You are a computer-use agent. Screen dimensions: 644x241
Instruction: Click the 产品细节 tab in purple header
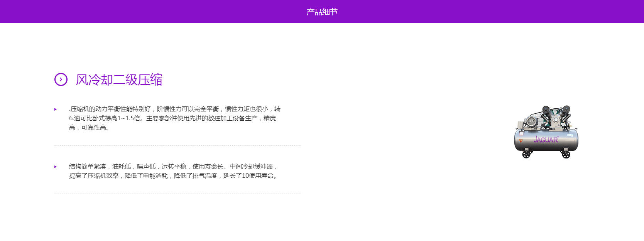pos(322,12)
